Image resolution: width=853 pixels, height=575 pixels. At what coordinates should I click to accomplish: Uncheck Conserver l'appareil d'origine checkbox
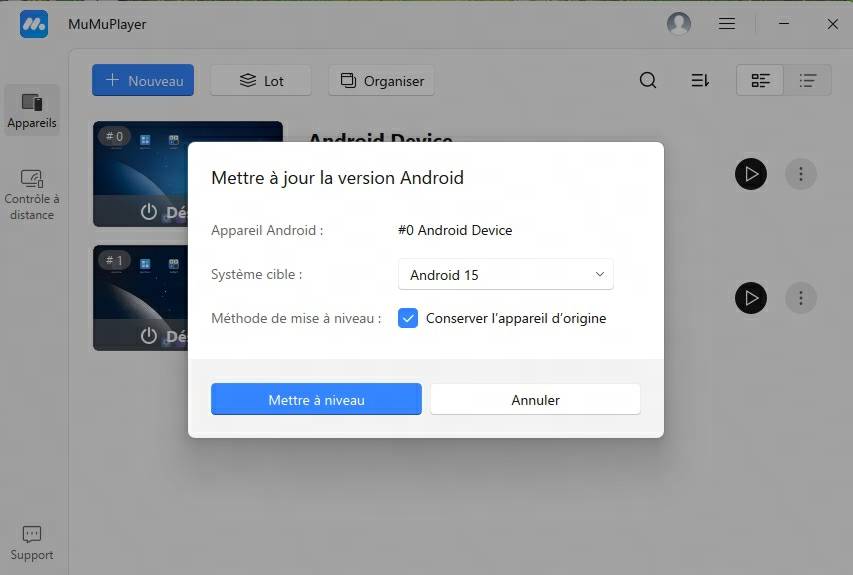(x=408, y=318)
